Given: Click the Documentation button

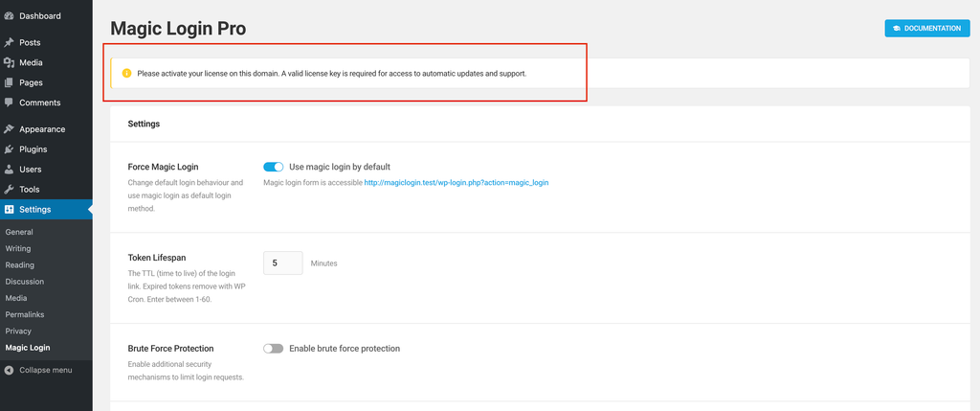Looking at the screenshot, I should pyautogui.click(x=926, y=29).
